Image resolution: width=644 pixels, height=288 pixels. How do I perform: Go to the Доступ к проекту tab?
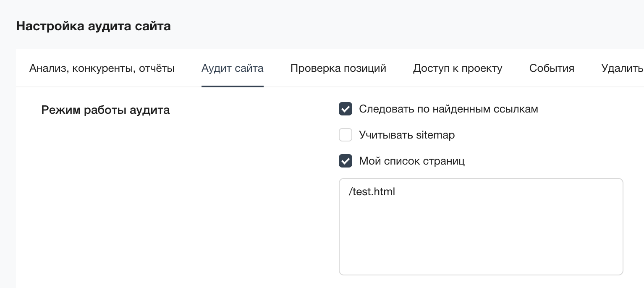pyautogui.click(x=458, y=68)
